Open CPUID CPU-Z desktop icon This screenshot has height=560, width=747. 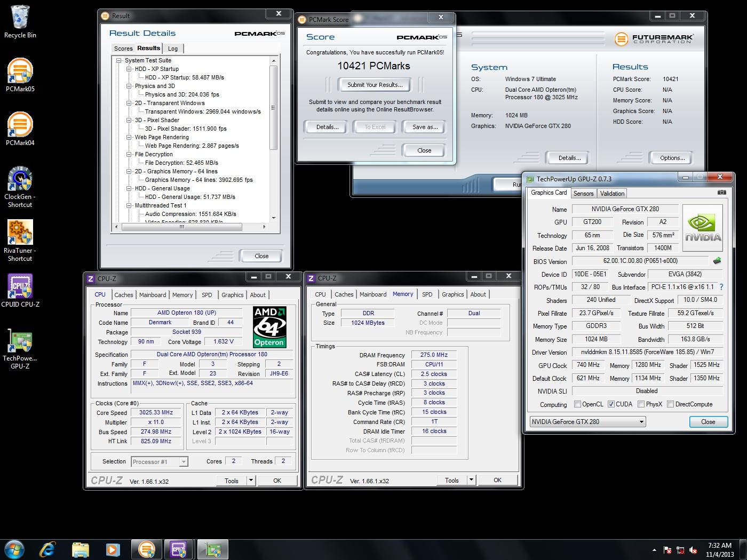point(20,291)
